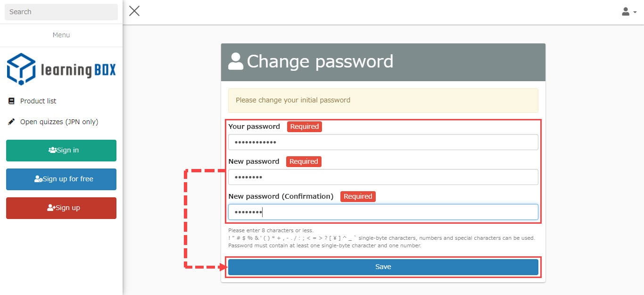Click the Please change your initial password notice
Viewport: 644px width, 295px height.
tap(383, 100)
